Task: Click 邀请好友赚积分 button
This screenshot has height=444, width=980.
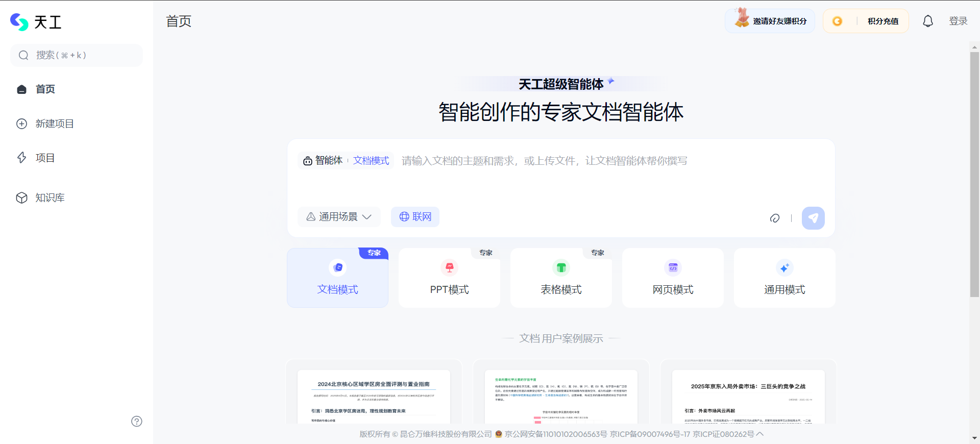Action: coord(770,21)
